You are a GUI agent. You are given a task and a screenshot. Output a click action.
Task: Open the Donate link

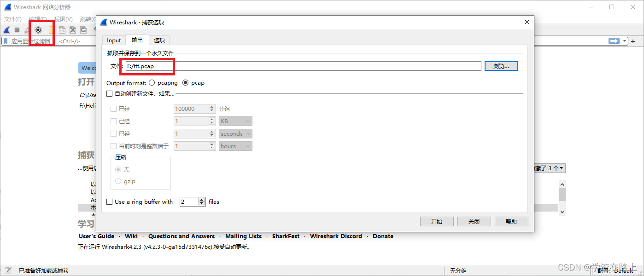click(383, 236)
